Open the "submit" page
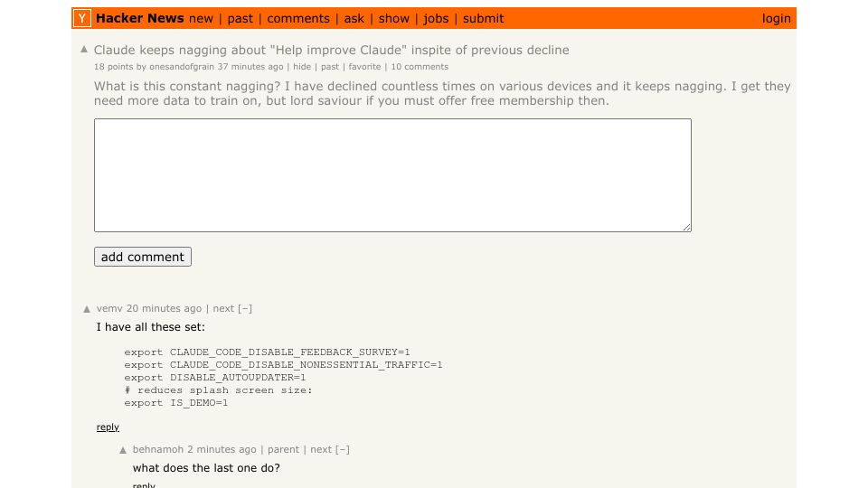 pos(483,19)
